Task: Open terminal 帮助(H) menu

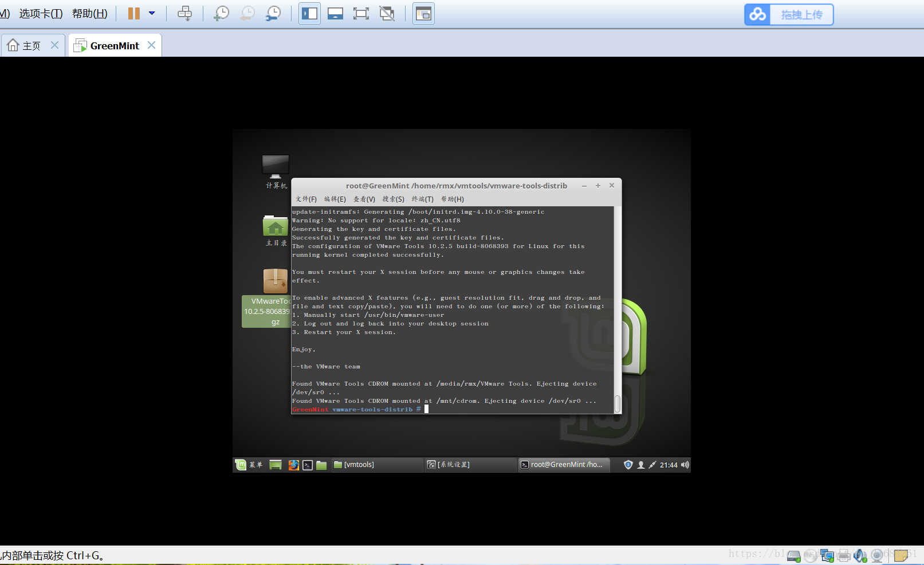Action: [x=453, y=199]
